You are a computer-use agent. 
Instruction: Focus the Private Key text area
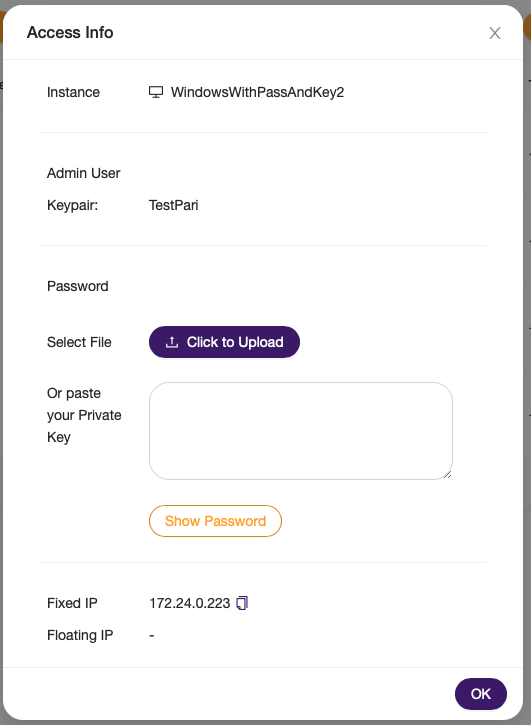point(301,431)
